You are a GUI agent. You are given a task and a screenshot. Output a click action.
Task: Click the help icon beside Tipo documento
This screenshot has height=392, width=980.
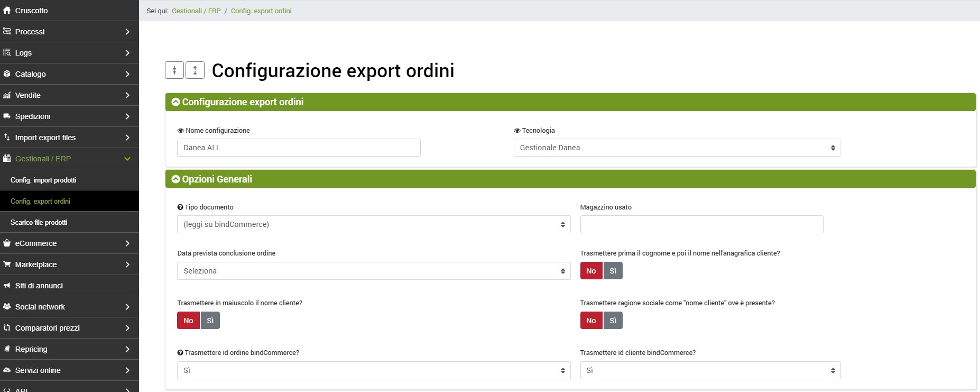click(x=180, y=207)
